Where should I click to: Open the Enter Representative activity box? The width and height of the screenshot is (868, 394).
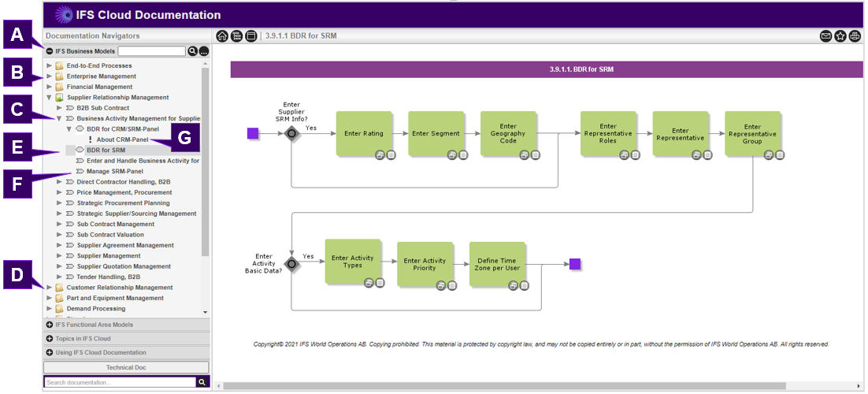coord(680,133)
